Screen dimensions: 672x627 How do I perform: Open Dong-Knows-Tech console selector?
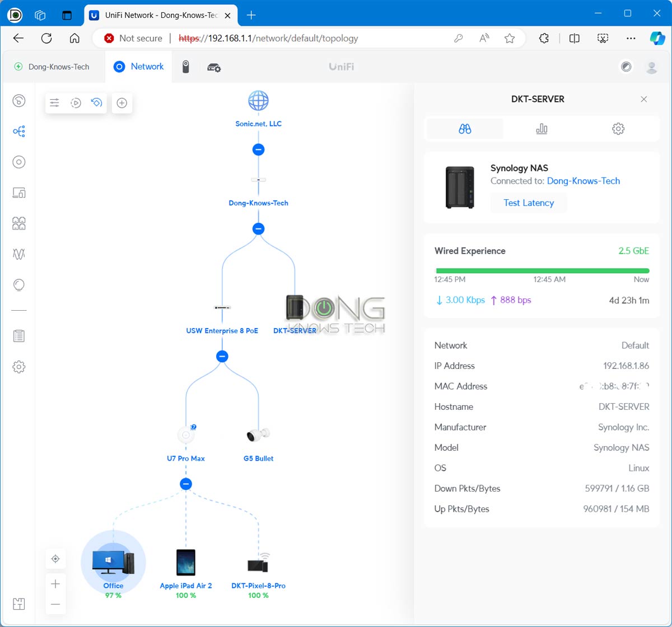point(52,67)
